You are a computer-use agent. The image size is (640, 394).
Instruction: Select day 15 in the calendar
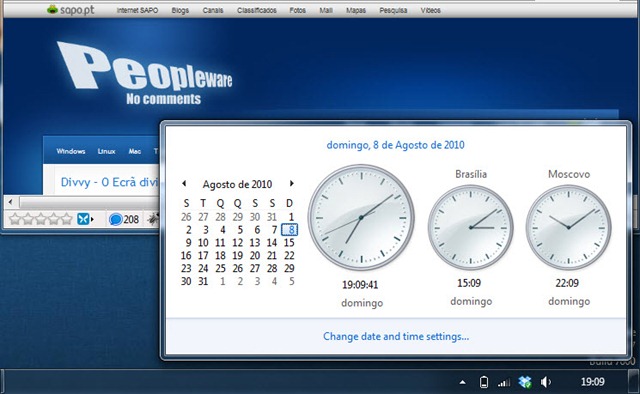pos(289,243)
